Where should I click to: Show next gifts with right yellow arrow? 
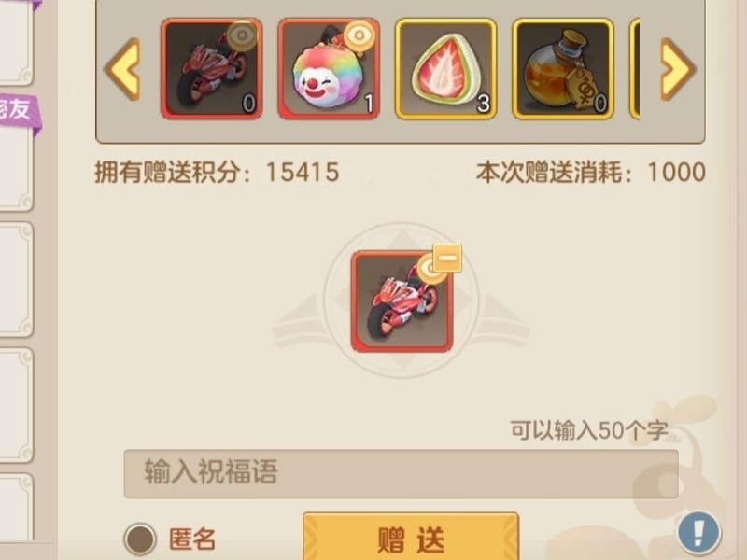(x=678, y=69)
